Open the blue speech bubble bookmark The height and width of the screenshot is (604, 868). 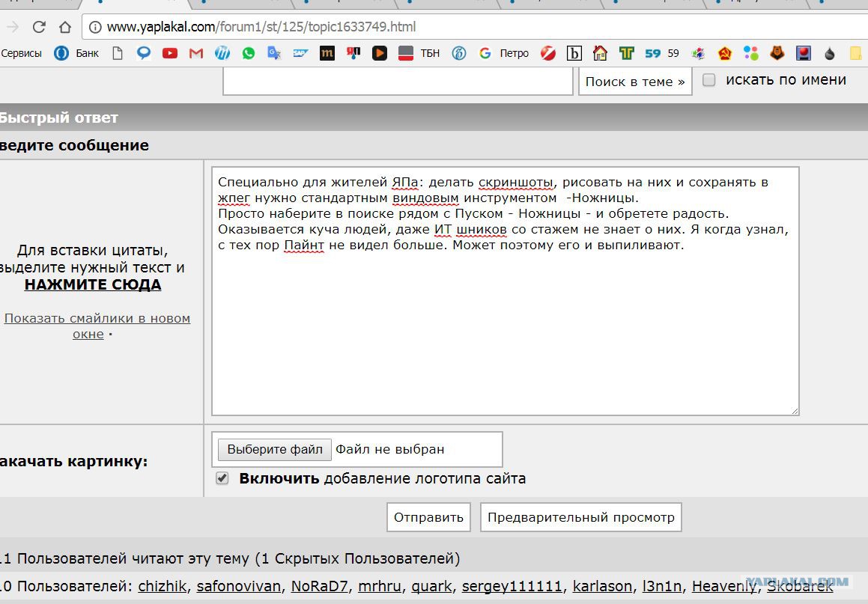pyautogui.click(x=144, y=53)
